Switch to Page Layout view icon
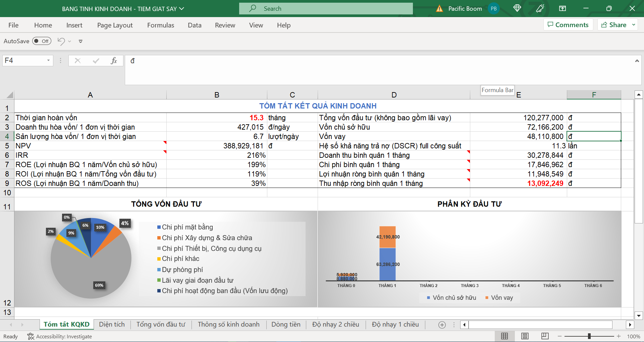 point(525,336)
